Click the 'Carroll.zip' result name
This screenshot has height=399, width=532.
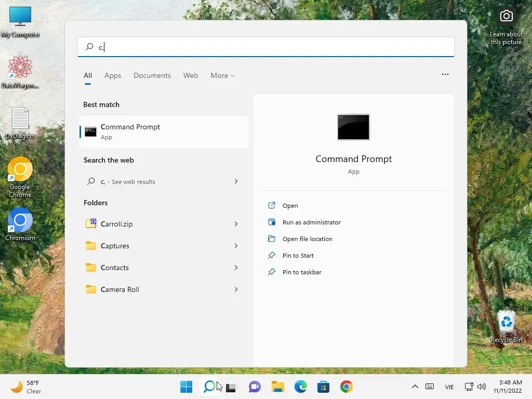[x=116, y=224]
